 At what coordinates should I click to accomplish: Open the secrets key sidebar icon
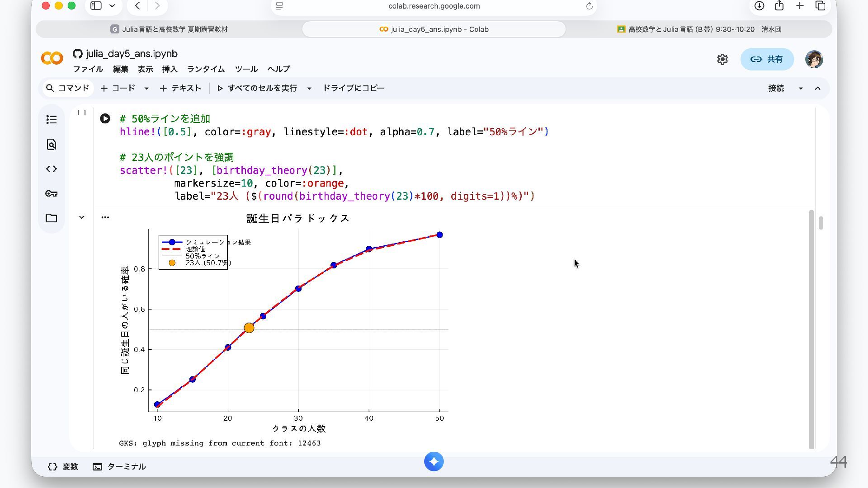pyautogui.click(x=52, y=194)
